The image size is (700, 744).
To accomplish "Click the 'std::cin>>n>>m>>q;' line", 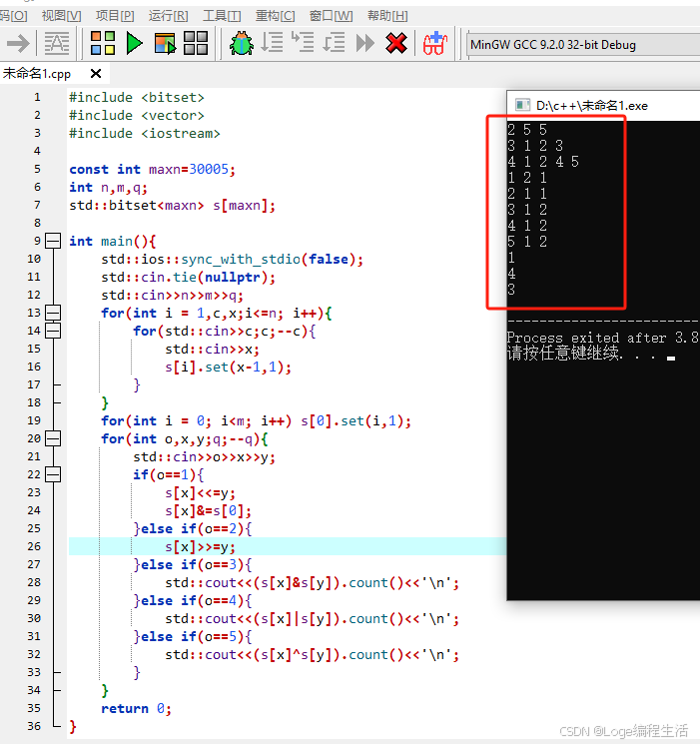I will [x=173, y=296].
